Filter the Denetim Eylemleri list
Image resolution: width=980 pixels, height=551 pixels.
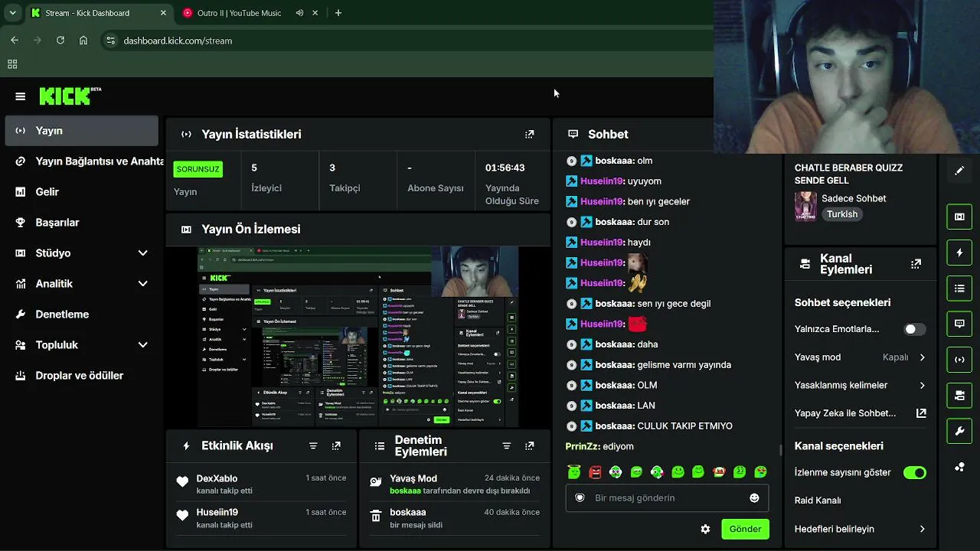coord(506,445)
